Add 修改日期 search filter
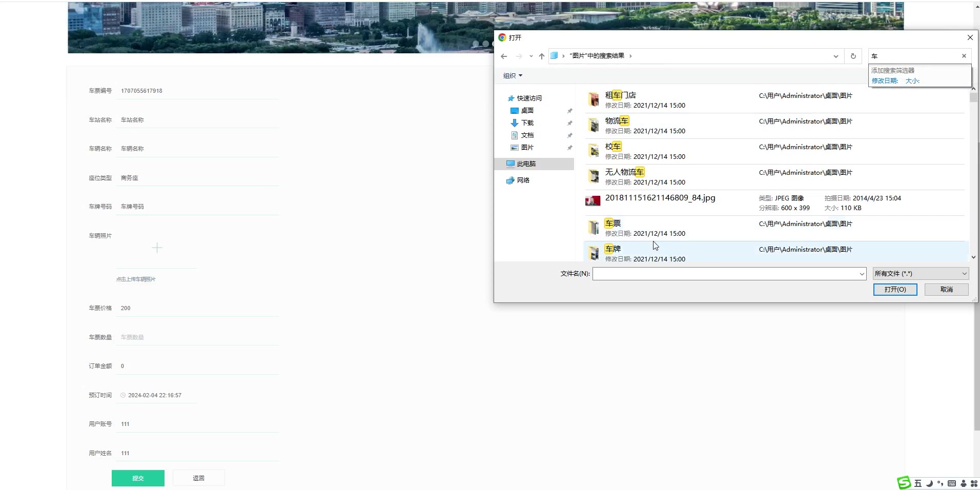Screen dimensions: 980x490 point(885,81)
